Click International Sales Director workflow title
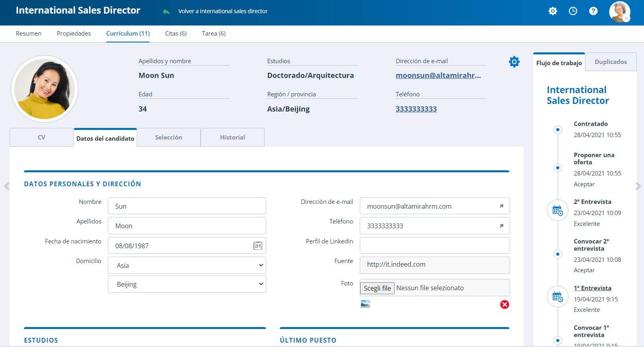This screenshot has width=644, height=347. [578, 95]
